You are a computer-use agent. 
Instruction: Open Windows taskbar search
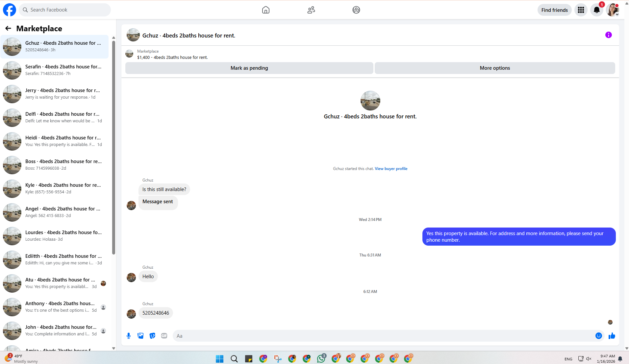tap(234, 359)
